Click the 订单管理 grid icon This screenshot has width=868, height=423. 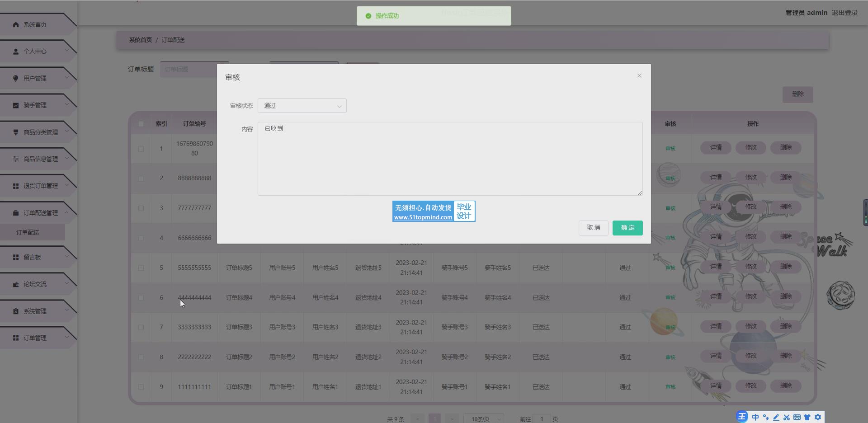[16, 338]
